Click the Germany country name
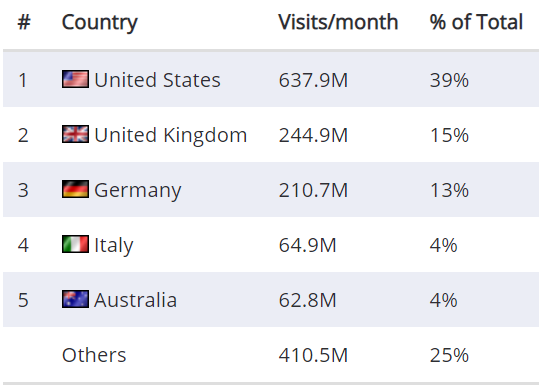Image resolution: width=543 pixels, height=388 pixels. 137,191
